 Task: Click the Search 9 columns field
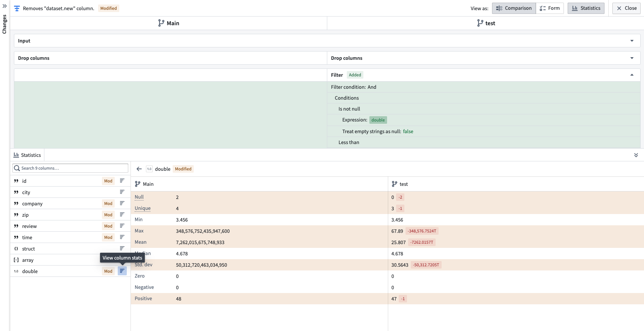tap(71, 168)
